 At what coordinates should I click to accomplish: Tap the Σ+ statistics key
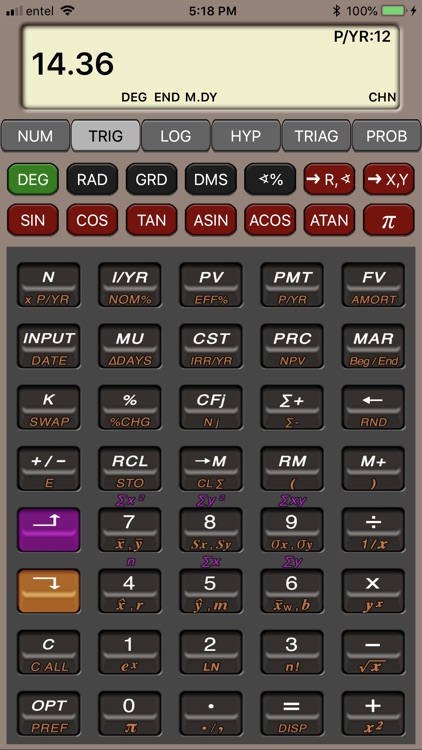(x=292, y=407)
